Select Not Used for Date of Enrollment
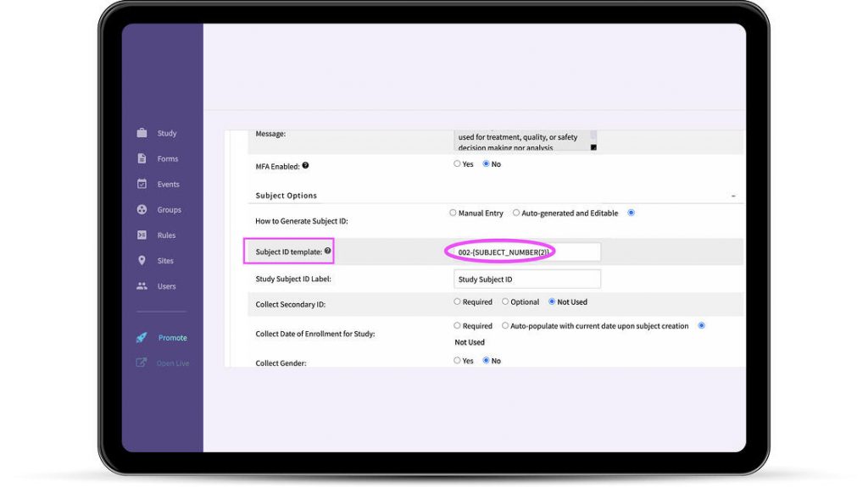868x487 pixels. [701, 325]
